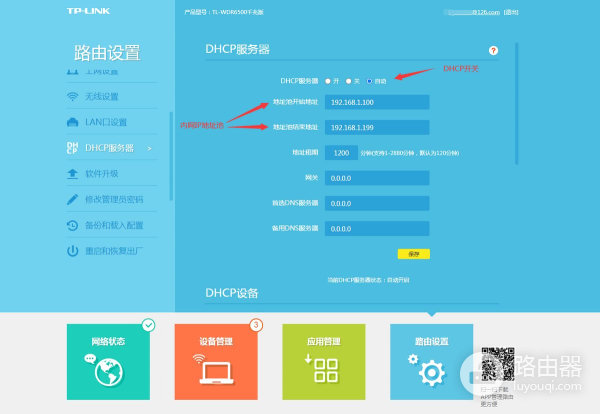Image resolution: width=600 pixels, height=414 pixels.
Task: Click the gear icon in 路由设置 tile
Action: pyautogui.click(x=432, y=372)
